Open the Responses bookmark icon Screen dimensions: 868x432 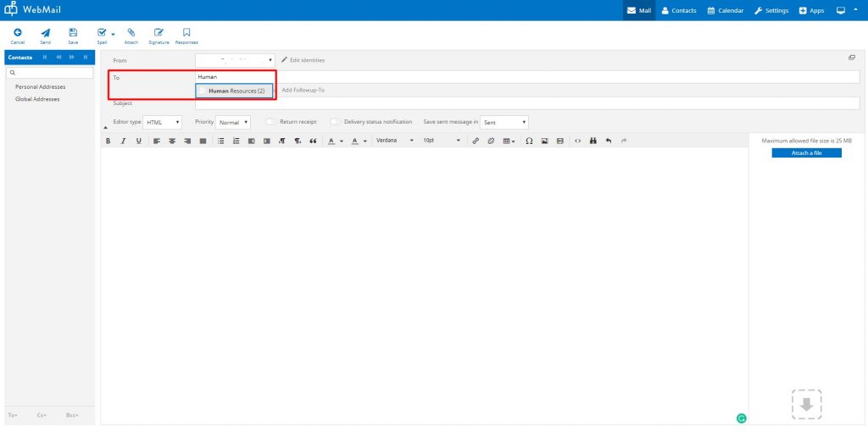(186, 33)
